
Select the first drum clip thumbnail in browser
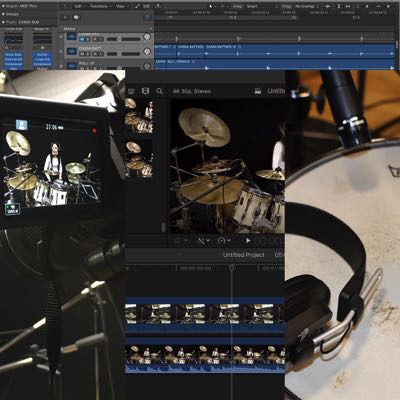click(x=139, y=116)
